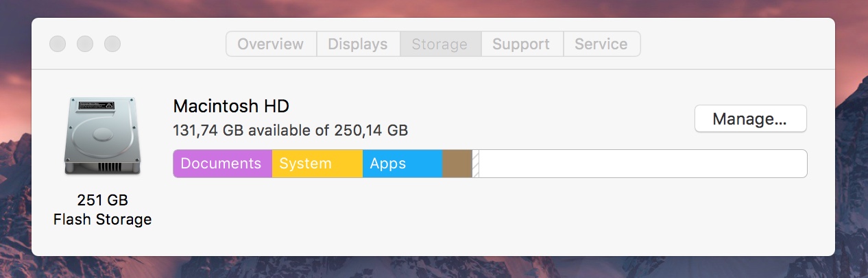Image resolution: width=868 pixels, height=278 pixels.
Task: Select the blue Apps storage segment
Action: point(402,164)
